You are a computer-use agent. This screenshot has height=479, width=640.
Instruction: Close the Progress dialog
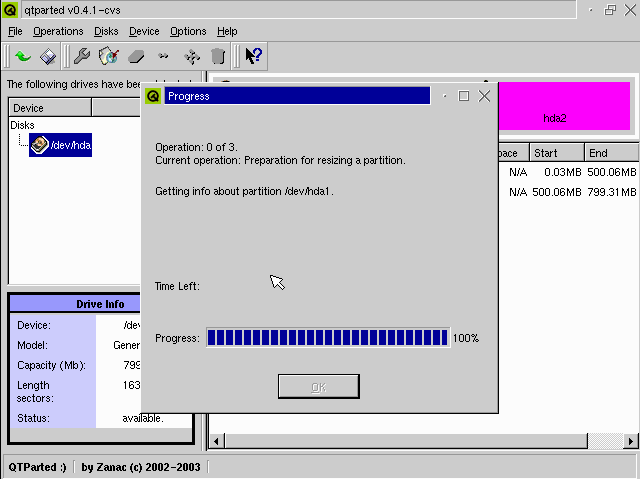click(484, 96)
